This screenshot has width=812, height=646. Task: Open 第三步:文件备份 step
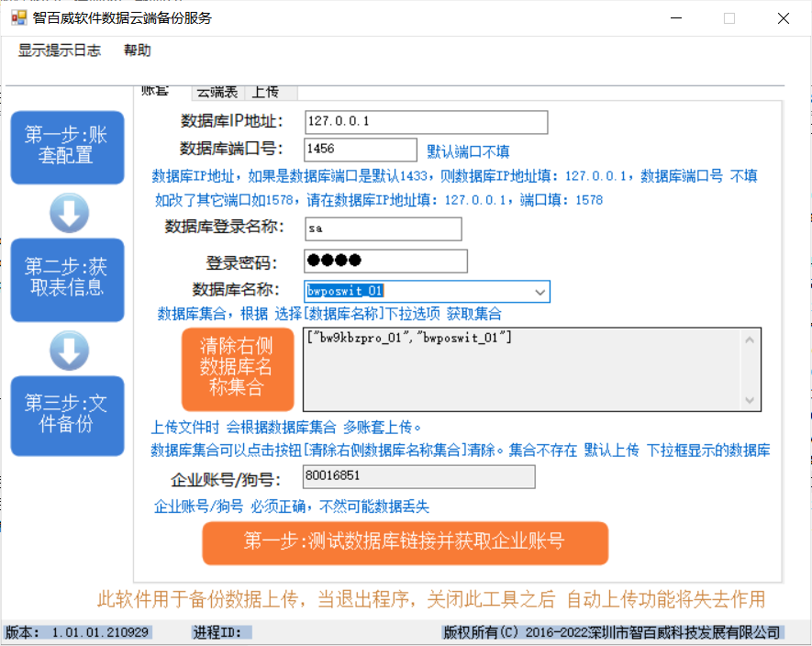point(67,416)
